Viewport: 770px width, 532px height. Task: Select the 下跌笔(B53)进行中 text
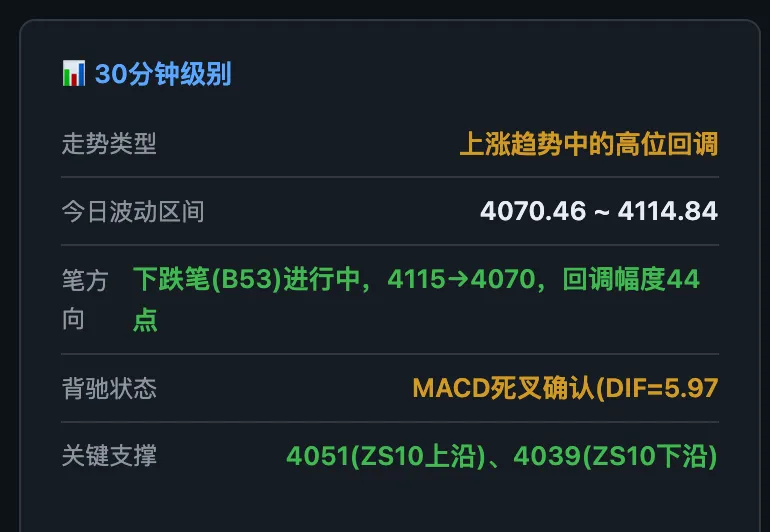pos(248,279)
